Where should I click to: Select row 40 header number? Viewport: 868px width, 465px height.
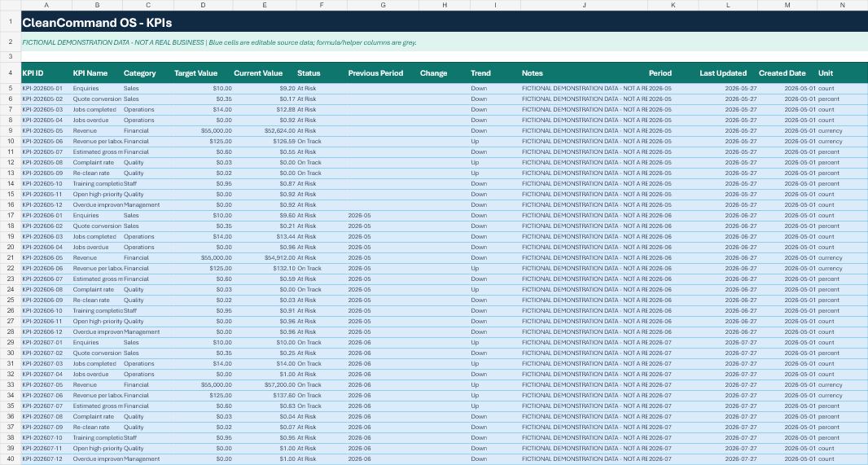point(11,459)
